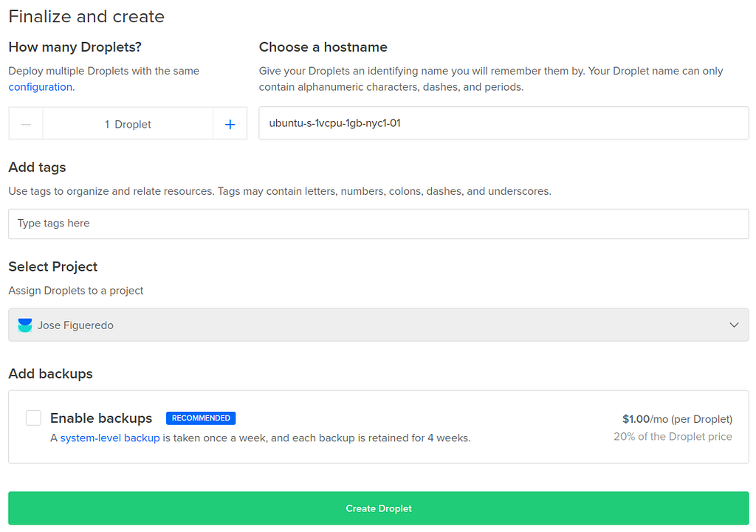The image size is (756, 532).
Task: Click the Choose a hostname heading
Action: click(323, 47)
